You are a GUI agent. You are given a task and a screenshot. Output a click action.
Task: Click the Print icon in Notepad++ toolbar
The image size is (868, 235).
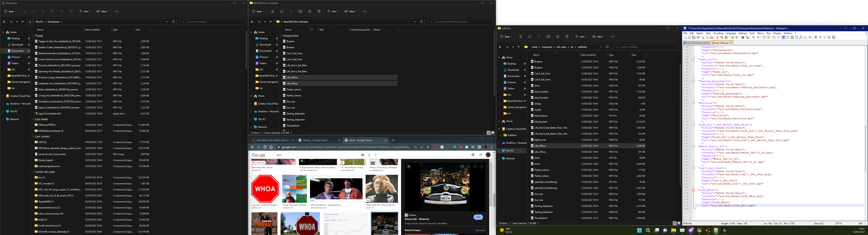(712, 37)
